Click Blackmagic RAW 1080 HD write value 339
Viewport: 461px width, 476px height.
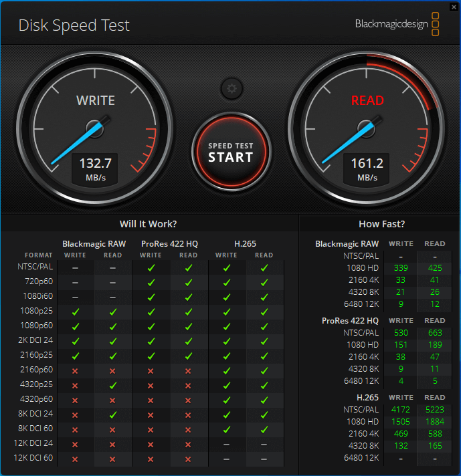401,267
